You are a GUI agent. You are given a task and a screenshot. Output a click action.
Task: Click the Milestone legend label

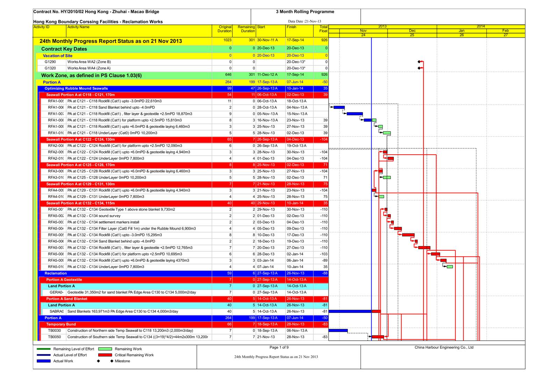[x=122, y=361]
